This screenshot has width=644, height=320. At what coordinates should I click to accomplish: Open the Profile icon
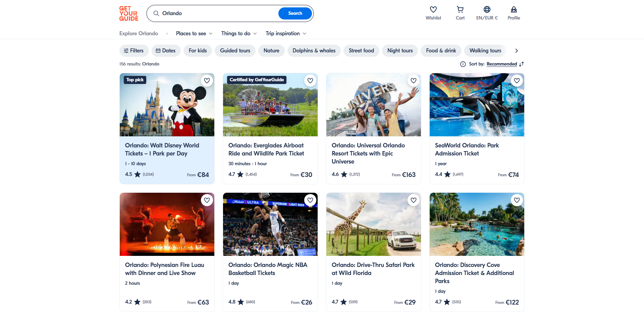(514, 9)
